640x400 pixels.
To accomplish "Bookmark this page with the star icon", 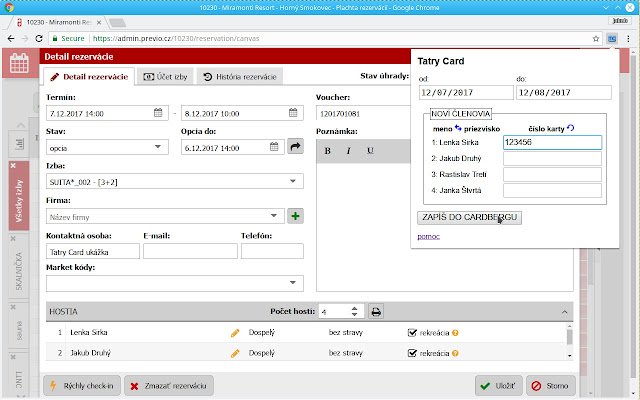I will (596, 38).
